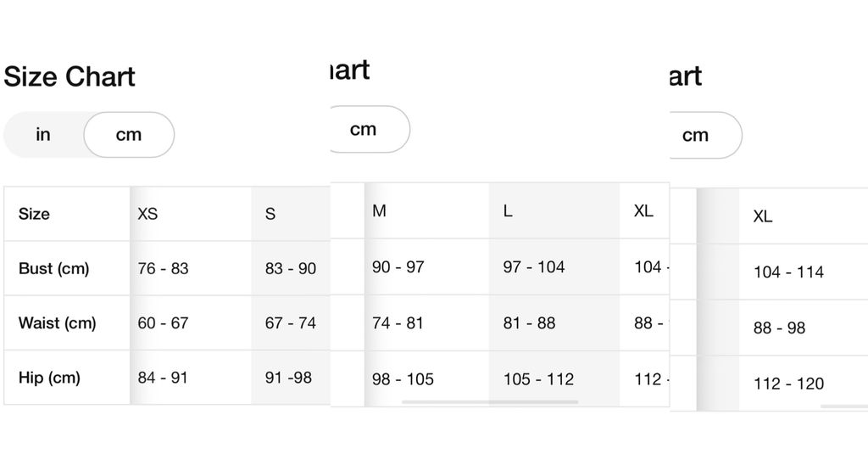
Task: Click the 'Bust (cm)' row label
Action: (53, 268)
